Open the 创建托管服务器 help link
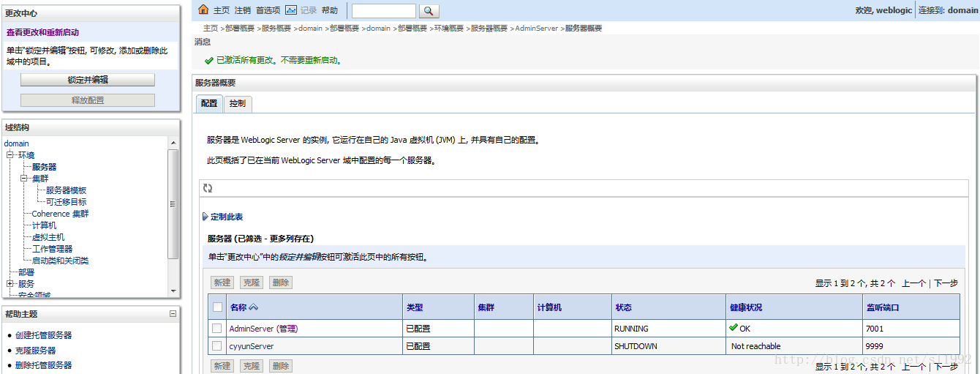Viewport: 980px width, 374px height. click(x=44, y=335)
